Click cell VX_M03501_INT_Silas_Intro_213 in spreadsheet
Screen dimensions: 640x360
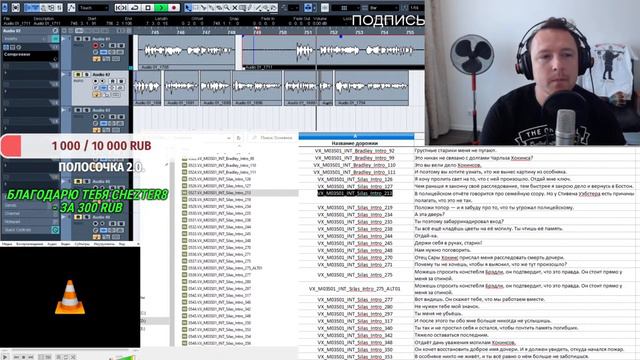click(x=355, y=193)
